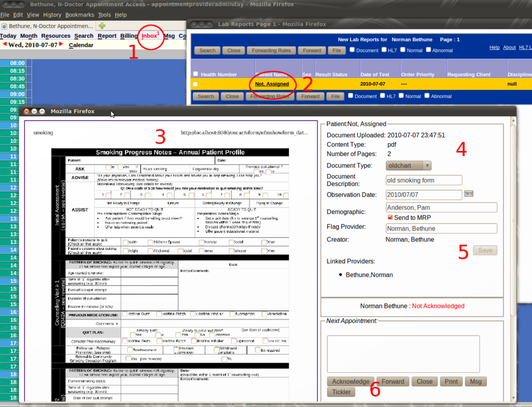Go to previous day using the red left arrow
The height and width of the screenshot is (407, 532).
pos(4,45)
